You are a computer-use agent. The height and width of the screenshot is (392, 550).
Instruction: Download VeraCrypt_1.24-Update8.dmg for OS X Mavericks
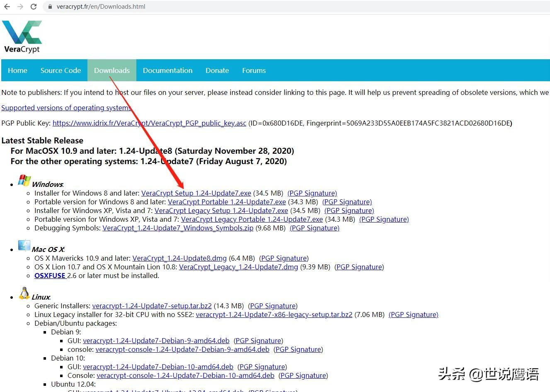(179, 258)
